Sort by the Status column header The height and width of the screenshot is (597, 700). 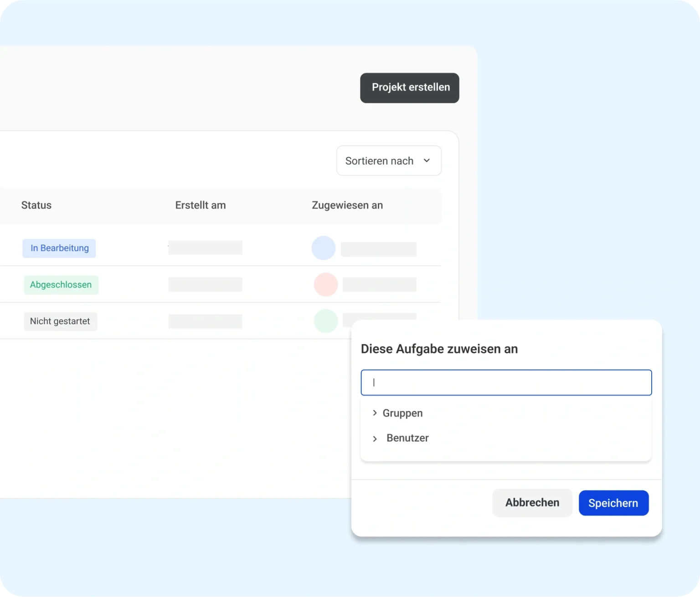point(36,205)
